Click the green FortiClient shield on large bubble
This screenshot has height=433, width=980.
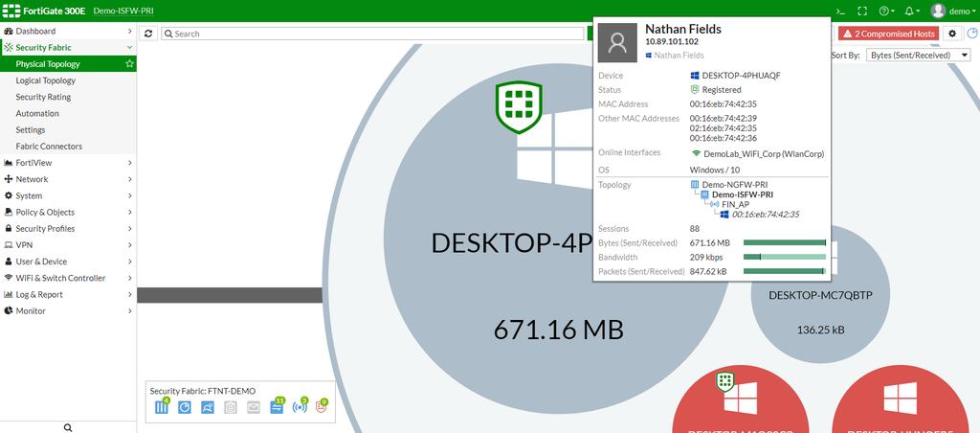tap(519, 107)
